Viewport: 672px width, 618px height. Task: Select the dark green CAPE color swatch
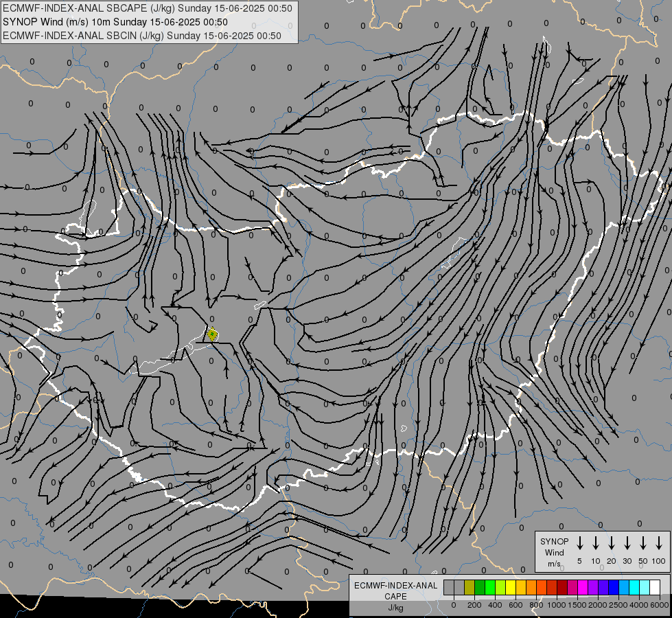click(x=480, y=587)
